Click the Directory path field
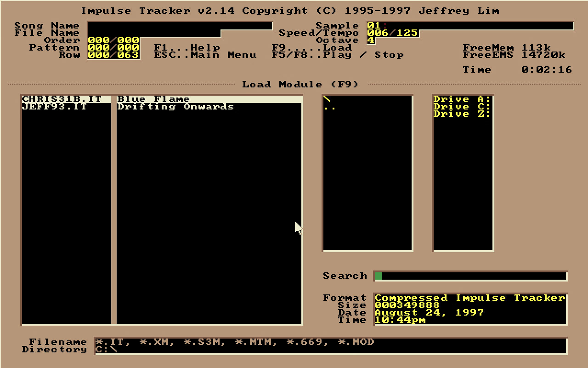Image resolution: width=588 pixels, height=368 pixels. point(331,350)
